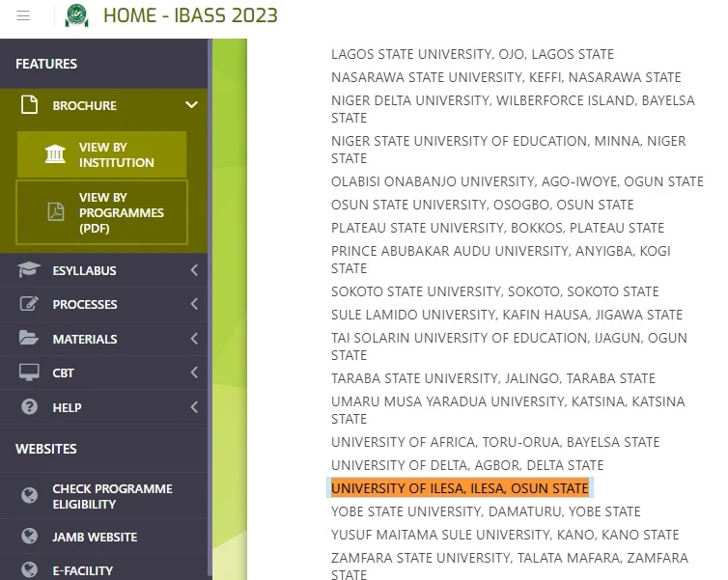This screenshot has width=728, height=580.
Task: Expand the Materials chevron
Action: (194, 339)
